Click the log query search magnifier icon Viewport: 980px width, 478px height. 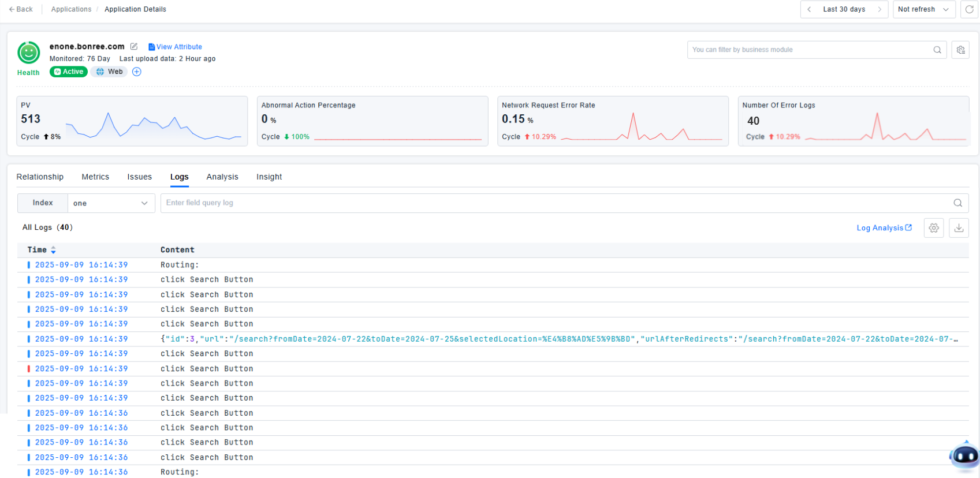(957, 203)
